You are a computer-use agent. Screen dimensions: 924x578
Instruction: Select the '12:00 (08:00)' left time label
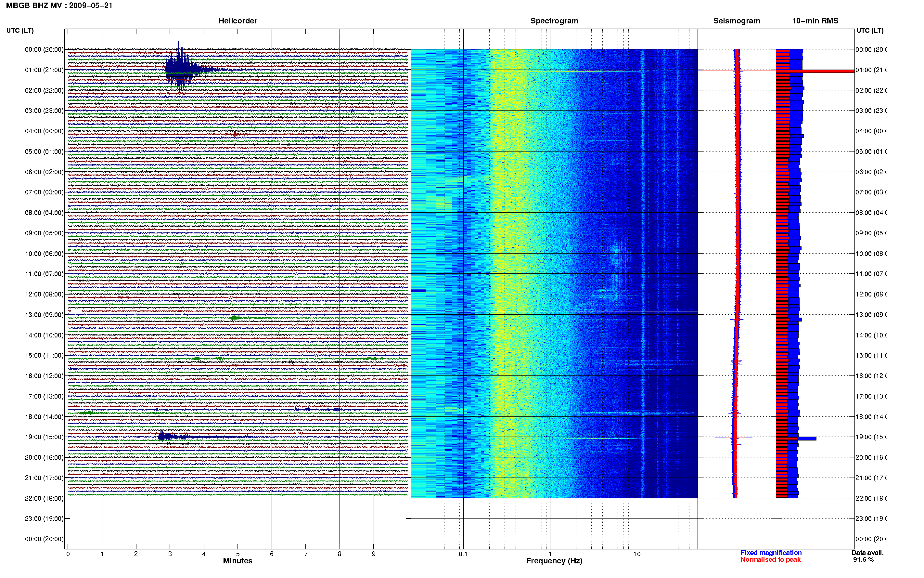(x=44, y=294)
